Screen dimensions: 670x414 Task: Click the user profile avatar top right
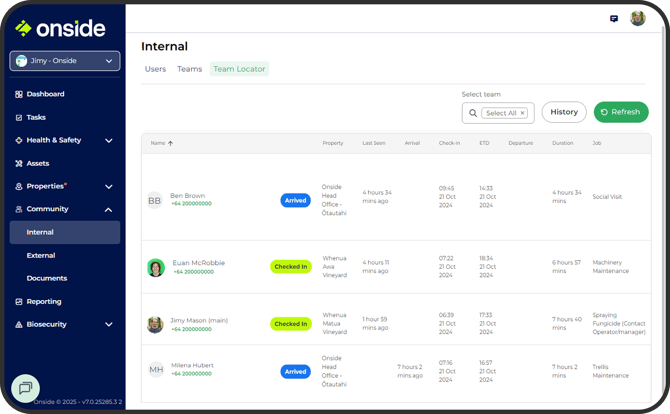coord(637,19)
